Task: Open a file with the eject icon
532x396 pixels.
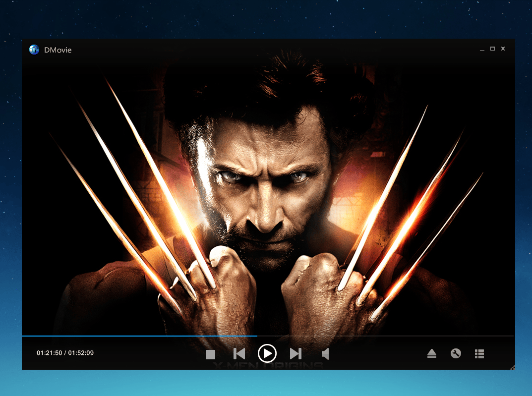Action: 431,354
